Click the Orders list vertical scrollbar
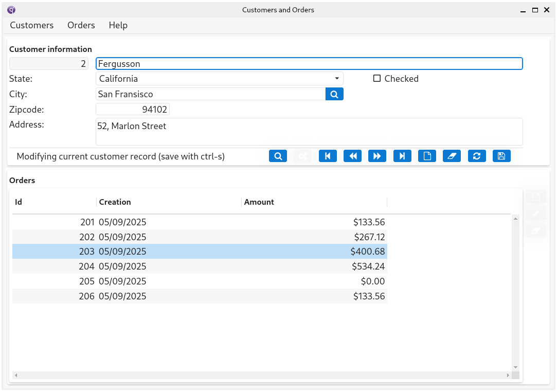The image size is (557, 392). click(515, 293)
